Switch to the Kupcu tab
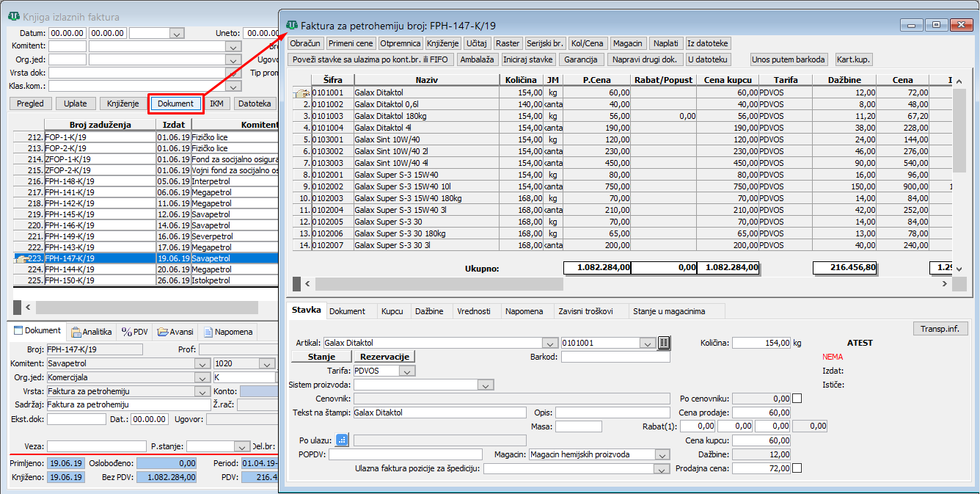Viewport: 980px width, 494px height. tap(392, 311)
